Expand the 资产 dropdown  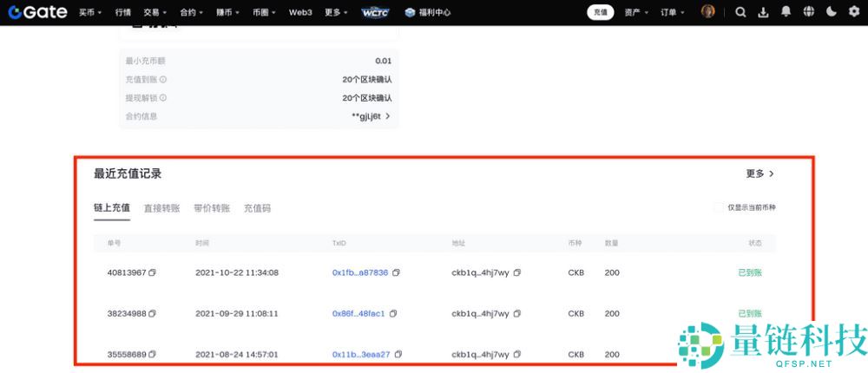coord(636,12)
